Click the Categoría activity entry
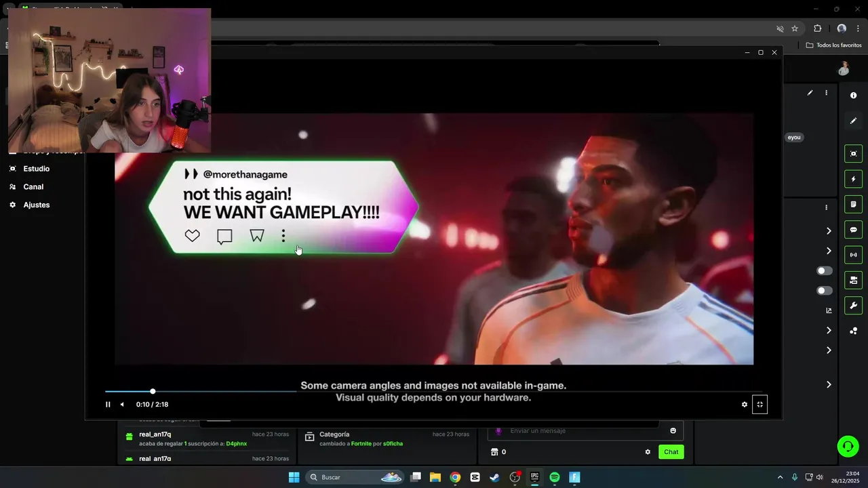This screenshot has height=488, width=868. [387, 439]
